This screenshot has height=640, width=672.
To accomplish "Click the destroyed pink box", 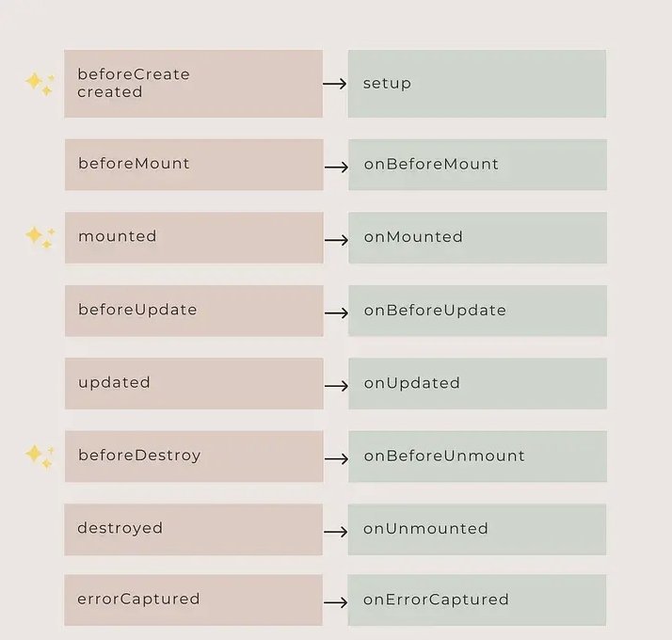I will (193, 529).
